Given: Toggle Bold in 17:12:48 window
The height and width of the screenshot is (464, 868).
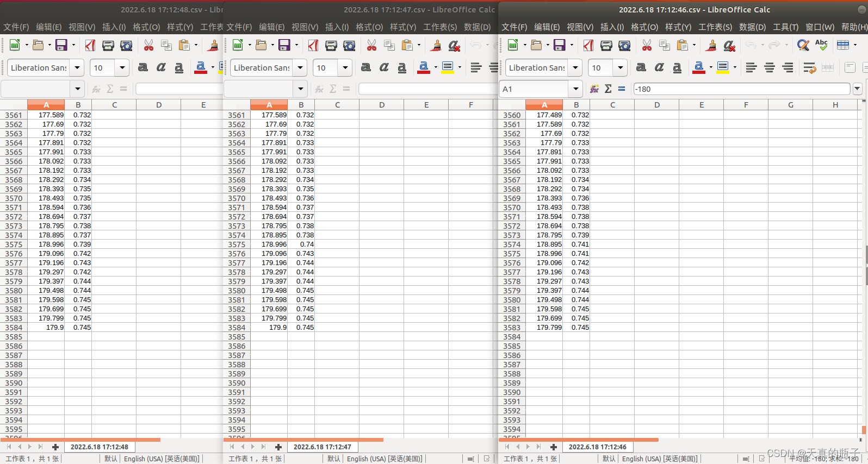Looking at the screenshot, I should point(143,67).
